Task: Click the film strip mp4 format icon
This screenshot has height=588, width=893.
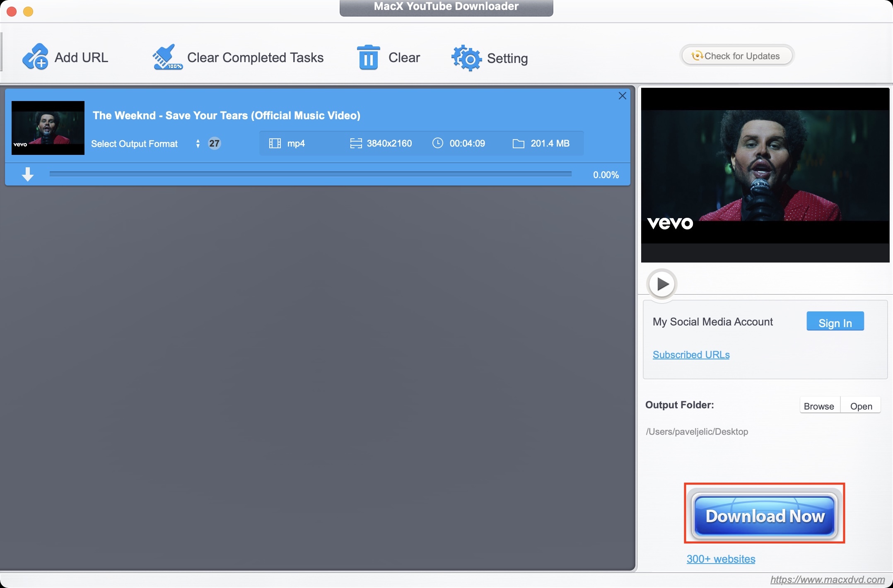Action: pos(275,143)
